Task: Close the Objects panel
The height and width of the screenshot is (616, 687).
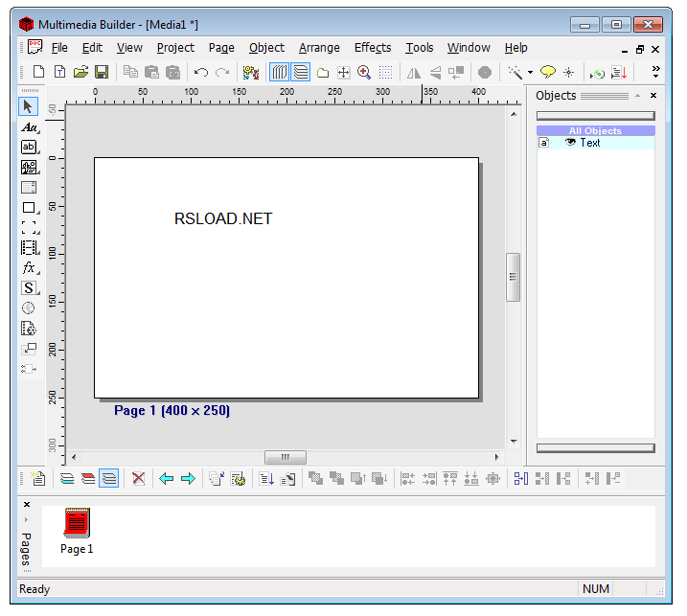Action: pos(653,95)
